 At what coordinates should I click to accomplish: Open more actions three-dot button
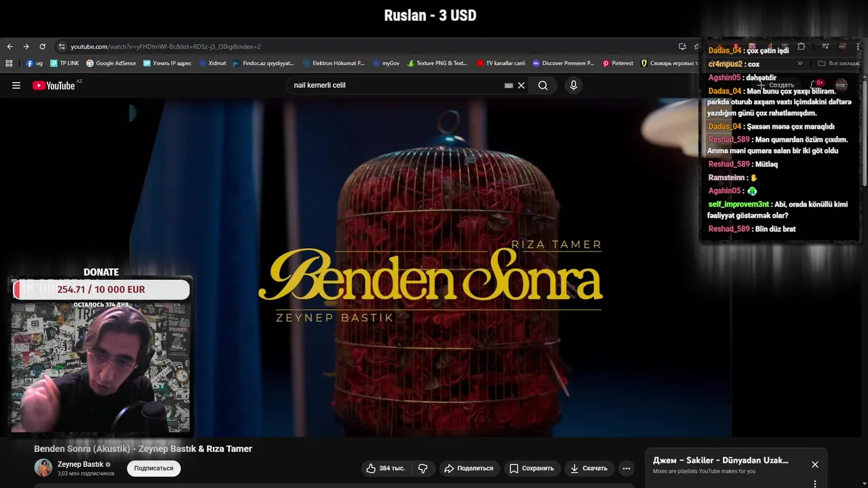(x=627, y=468)
